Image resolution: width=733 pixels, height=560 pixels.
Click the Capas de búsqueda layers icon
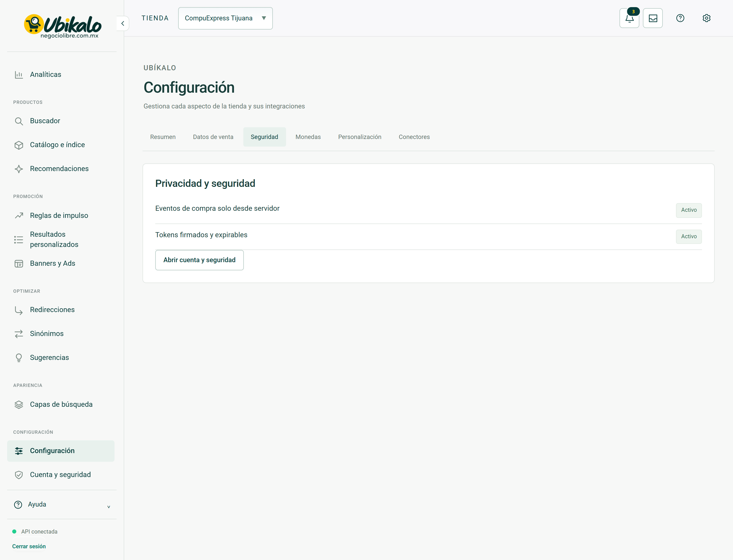pyautogui.click(x=19, y=405)
